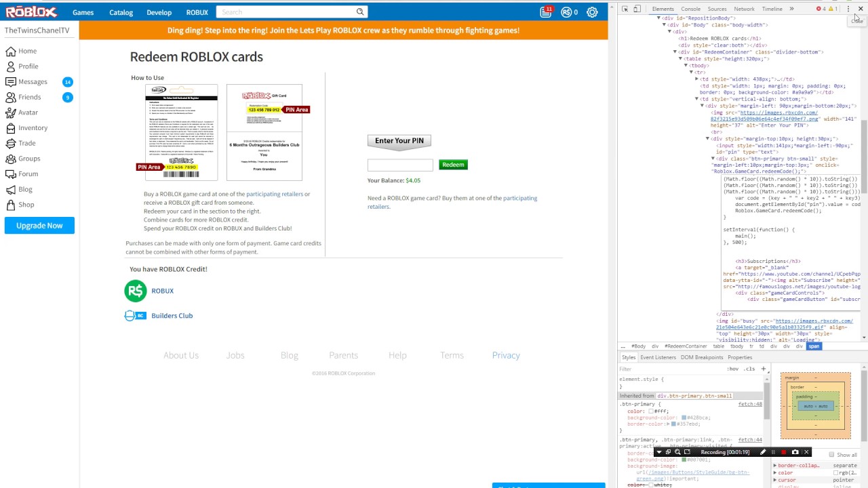This screenshot has height=488, width=868.
Task: Collapse the div id Body node
Action: [x=664, y=25]
